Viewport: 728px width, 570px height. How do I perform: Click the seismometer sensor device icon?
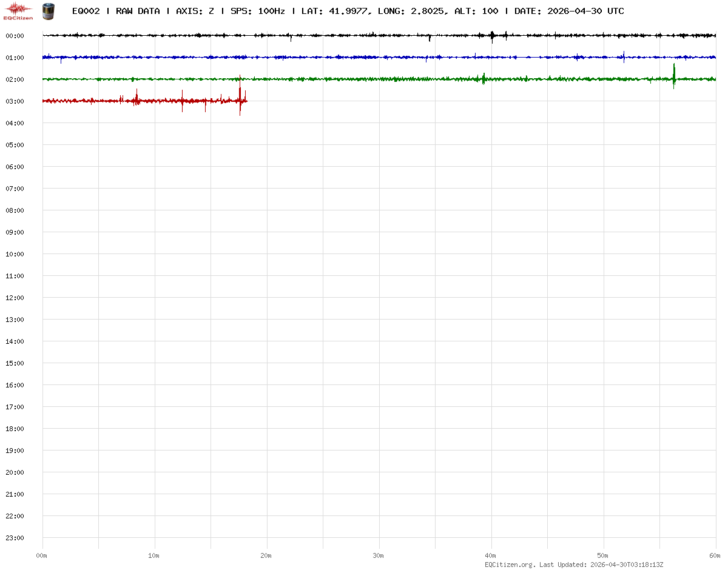pyautogui.click(x=47, y=10)
